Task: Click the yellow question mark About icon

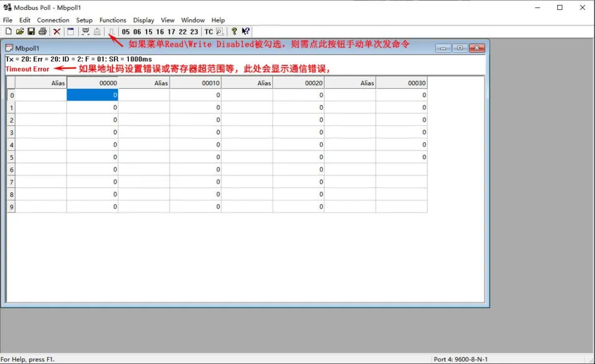Action: pos(234,31)
